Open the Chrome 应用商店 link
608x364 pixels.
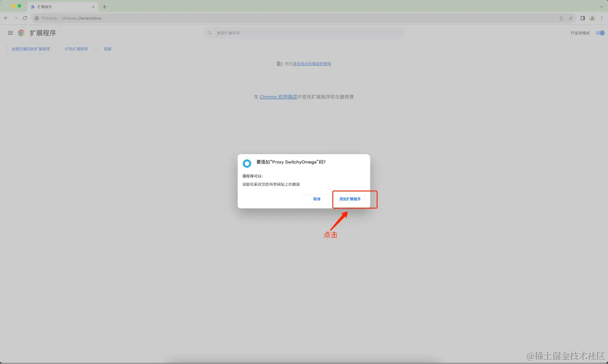pos(278,97)
